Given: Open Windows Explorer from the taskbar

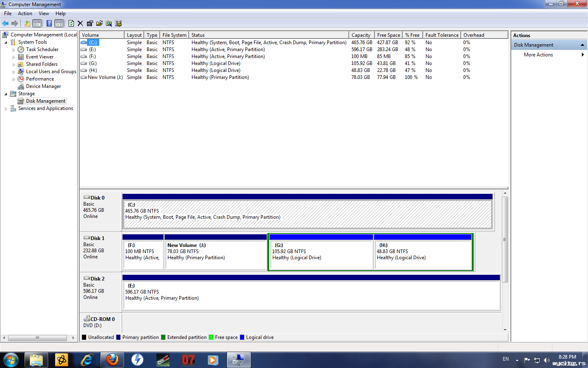Looking at the screenshot, I should [36, 360].
